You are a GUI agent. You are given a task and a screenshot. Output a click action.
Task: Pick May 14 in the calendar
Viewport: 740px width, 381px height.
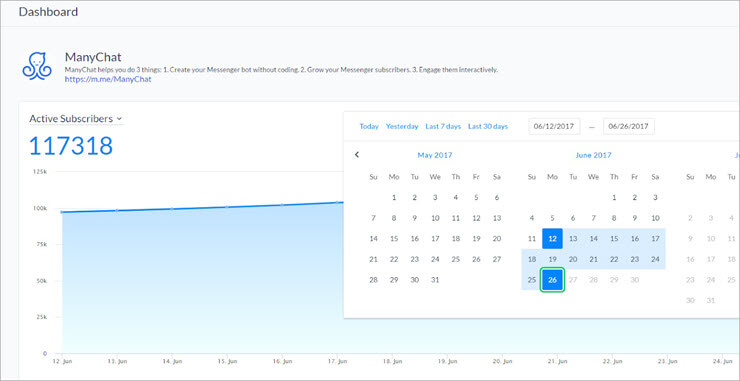tap(373, 239)
